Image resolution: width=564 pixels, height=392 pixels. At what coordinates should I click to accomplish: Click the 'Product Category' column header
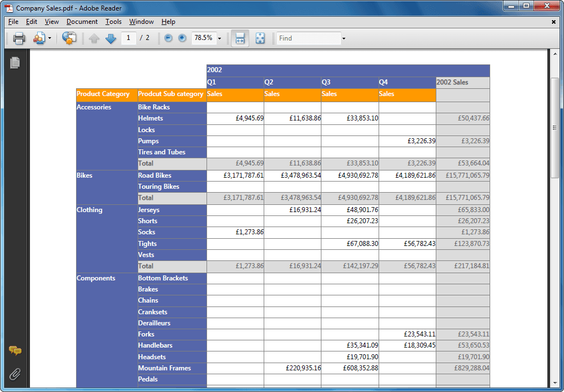[x=107, y=95]
